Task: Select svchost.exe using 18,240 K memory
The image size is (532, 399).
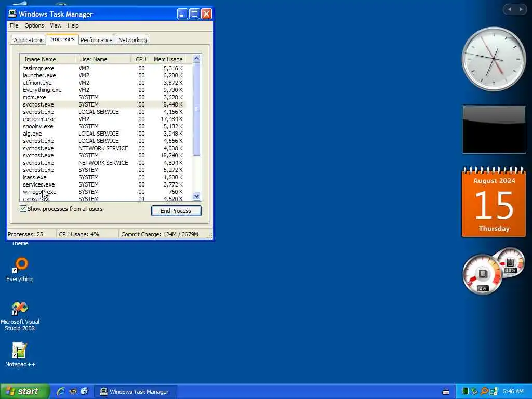Action: [x=103, y=155]
